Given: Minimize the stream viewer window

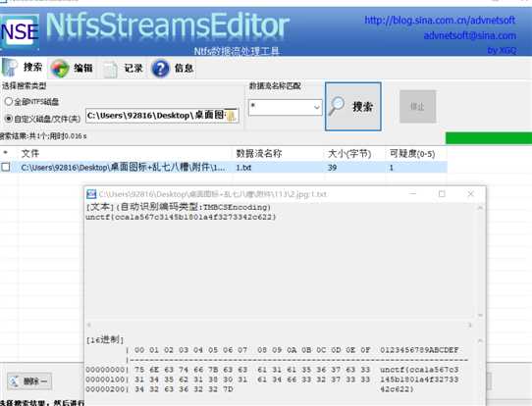Looking at the screenshot, I should 412,194.
